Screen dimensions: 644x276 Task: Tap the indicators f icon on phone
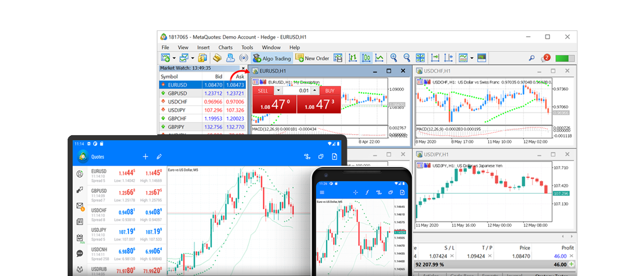coord(368,192)
